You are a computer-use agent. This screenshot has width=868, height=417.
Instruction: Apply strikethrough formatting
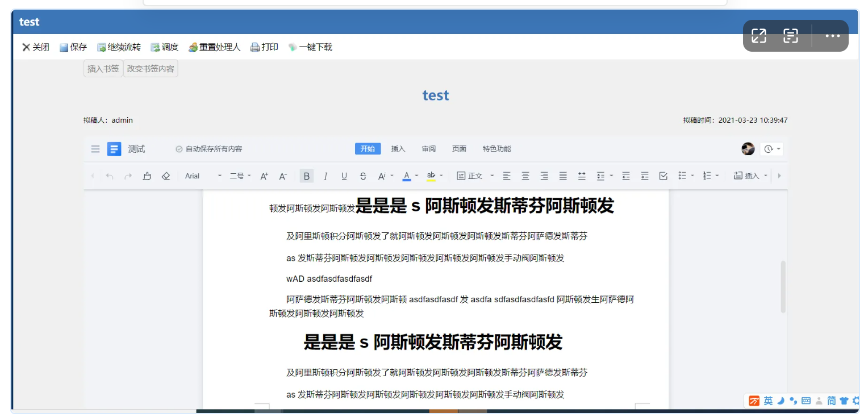pos(363,176)
